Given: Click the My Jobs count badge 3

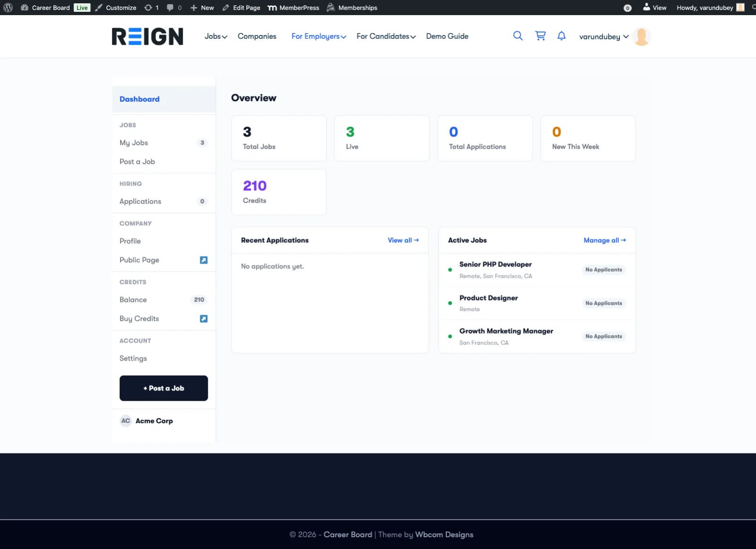Looking at the screenshot, I should (x=202, y=143).
